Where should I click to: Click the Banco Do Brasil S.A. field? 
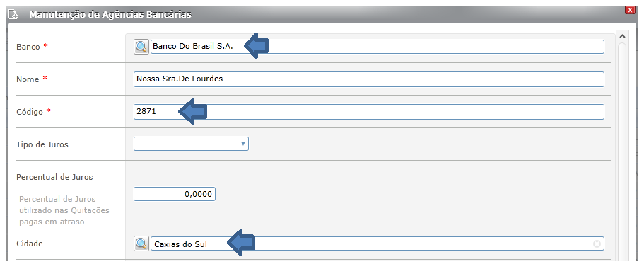point(377,47)
